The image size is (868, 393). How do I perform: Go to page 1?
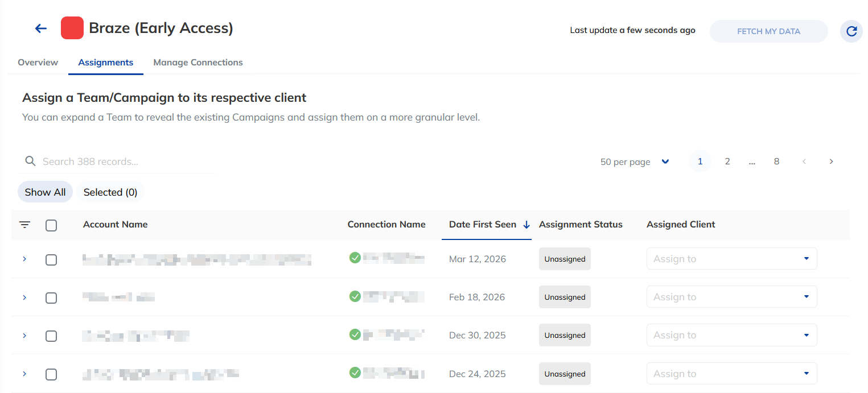tap(700, 162)
